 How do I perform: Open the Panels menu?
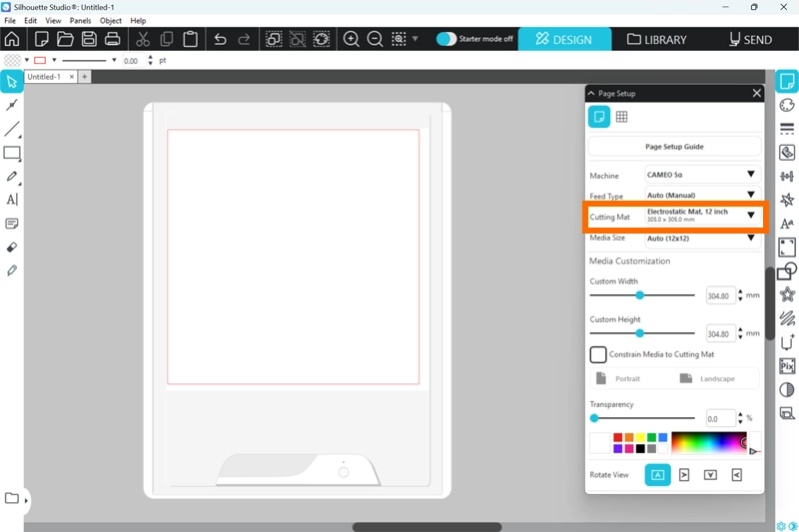80,20
